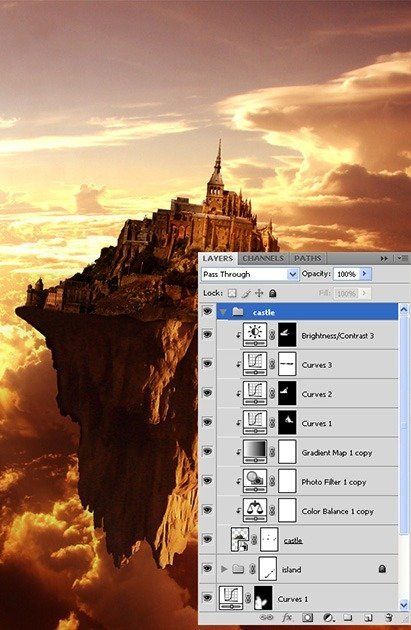Click the Delete layer trash icon
The image size is (411, 630).
(389, 618)
